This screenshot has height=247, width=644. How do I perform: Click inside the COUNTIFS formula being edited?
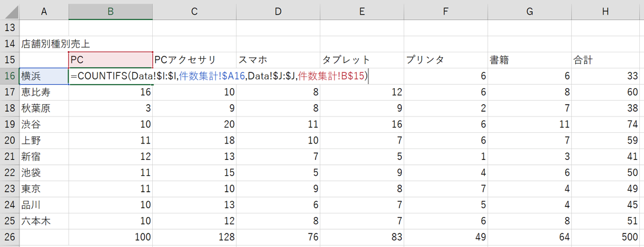[x=219, y=76]
